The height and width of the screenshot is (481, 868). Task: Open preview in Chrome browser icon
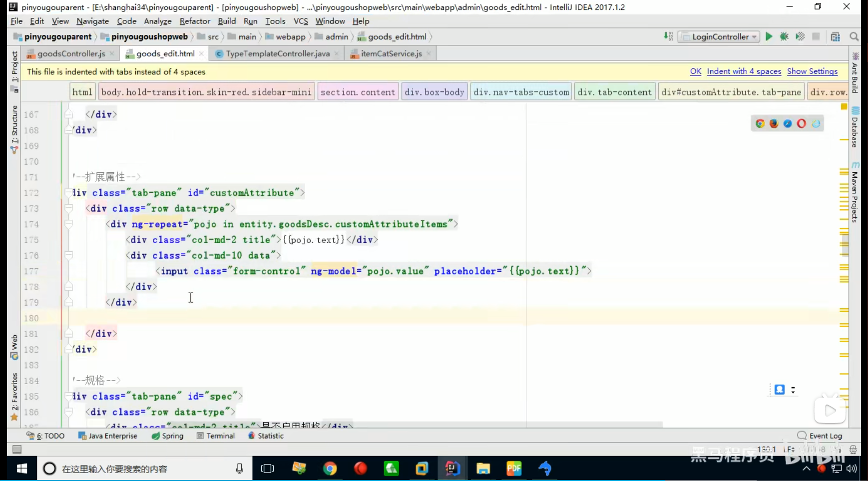pos(760,123)
